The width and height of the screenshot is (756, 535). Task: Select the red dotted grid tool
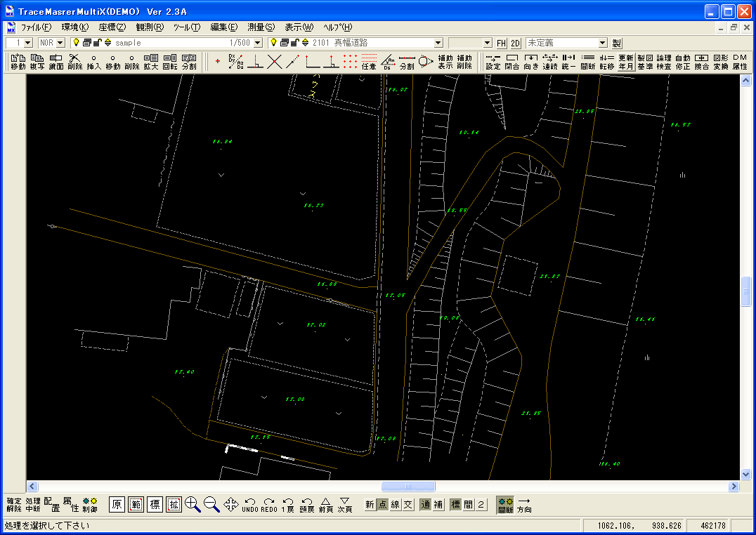(x=350, y=62)
